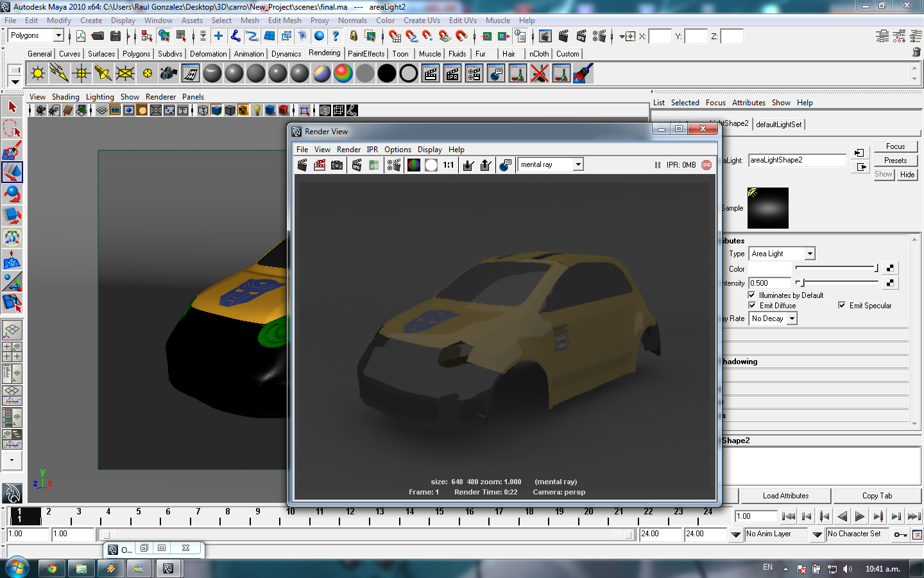Click the black sphere material shelf icon
The height and width of the screenshot is (578, 924).
[387, 74]
